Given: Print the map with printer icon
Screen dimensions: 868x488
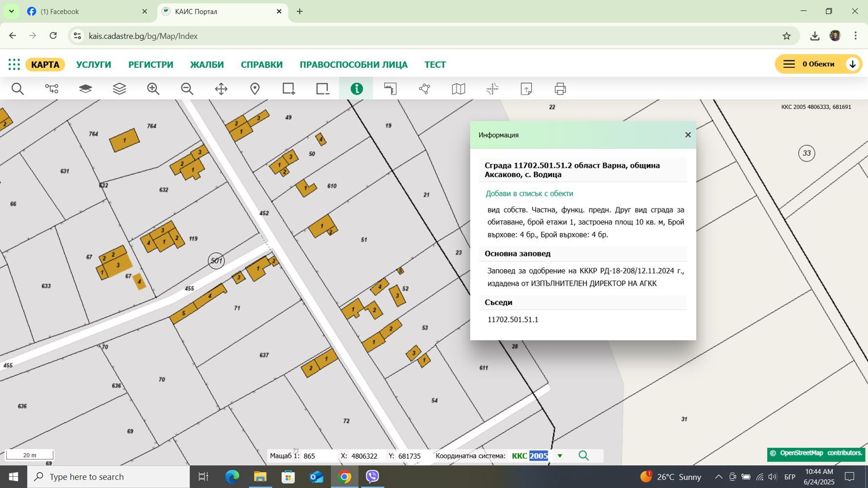Looking at the screenshot, I should 560,89.
